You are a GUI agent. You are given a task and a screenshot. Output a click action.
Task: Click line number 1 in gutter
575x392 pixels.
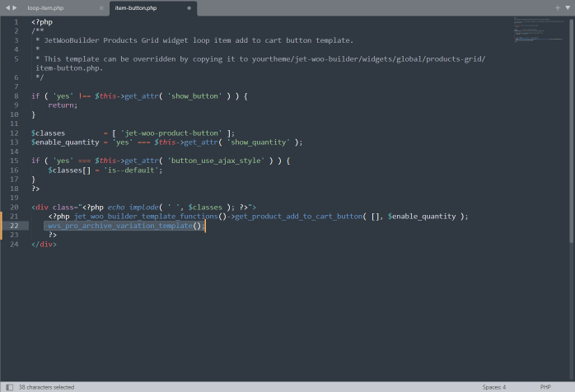(16, 22)
